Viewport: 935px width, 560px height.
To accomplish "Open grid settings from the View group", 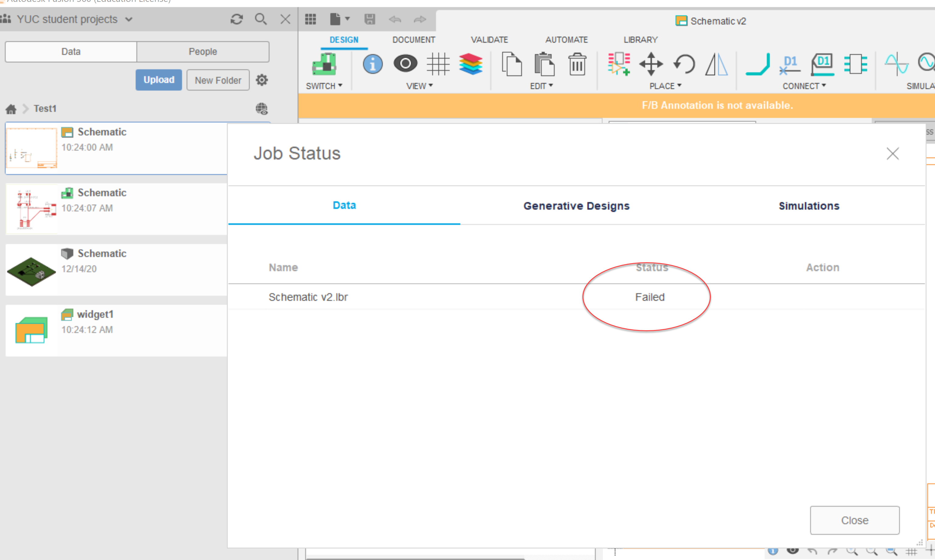I will coord(438,64).
